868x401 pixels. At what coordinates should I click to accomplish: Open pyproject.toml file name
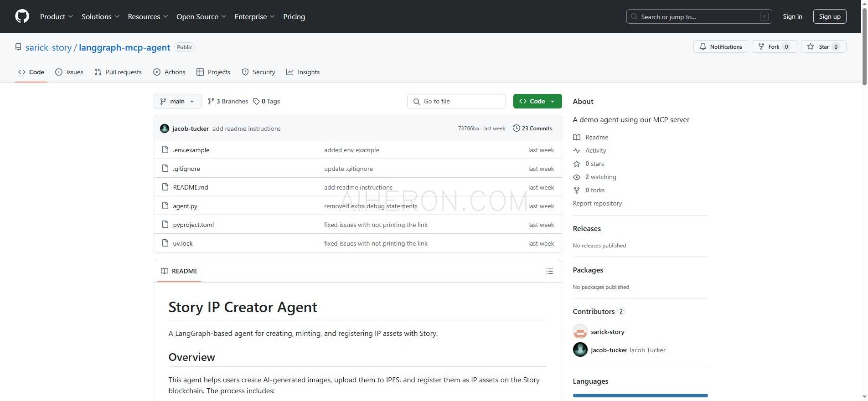pyautogui.click(x=193, y=225)
